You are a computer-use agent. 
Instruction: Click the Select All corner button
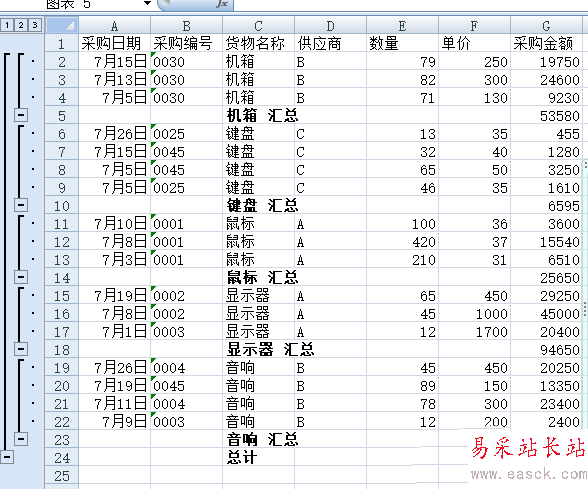click(x=62, y=25)
